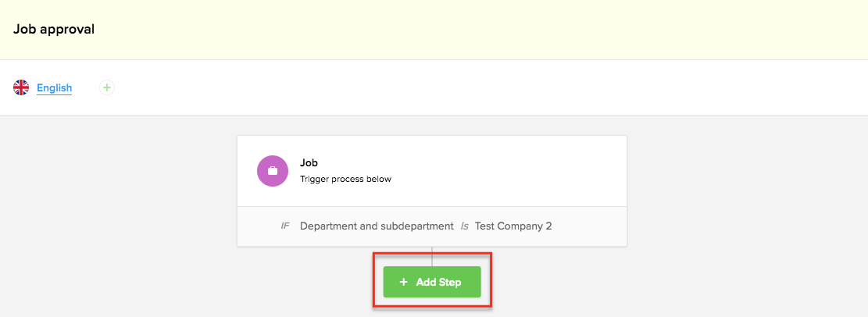Click blank space in the language bar

click(469, 87)
